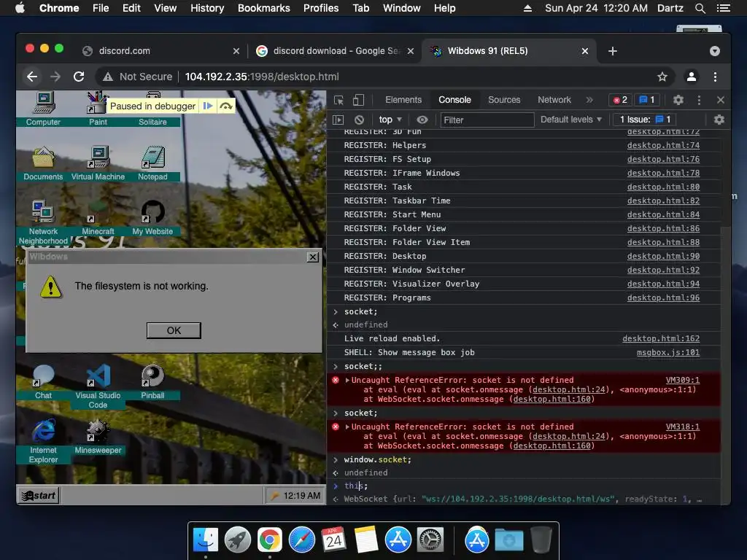
Task: Switch to the Sources panel
Action: click(x=504, y=100)
